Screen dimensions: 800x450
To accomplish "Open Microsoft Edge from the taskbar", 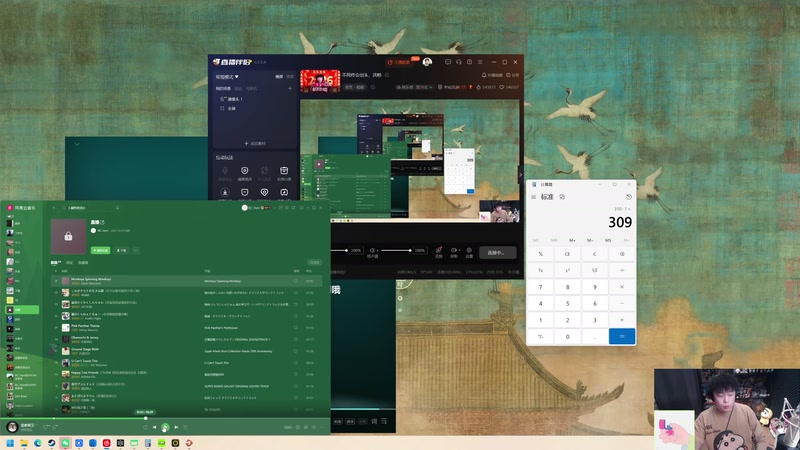I will 38,443.
